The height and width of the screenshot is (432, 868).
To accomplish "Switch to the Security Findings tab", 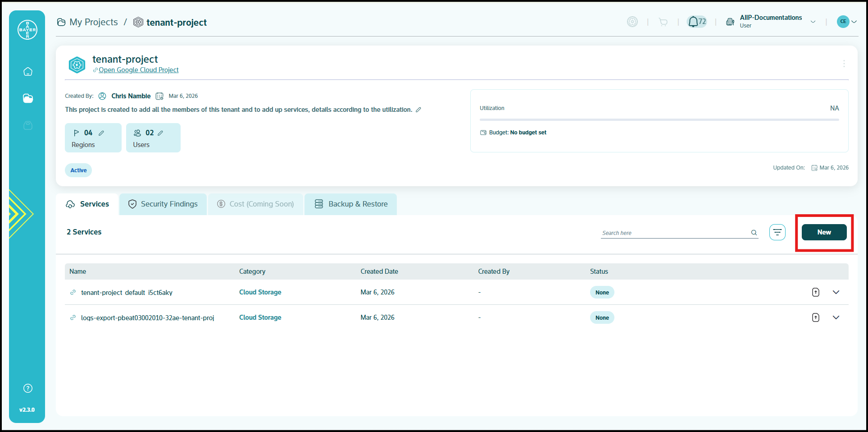I will [163, 204].
